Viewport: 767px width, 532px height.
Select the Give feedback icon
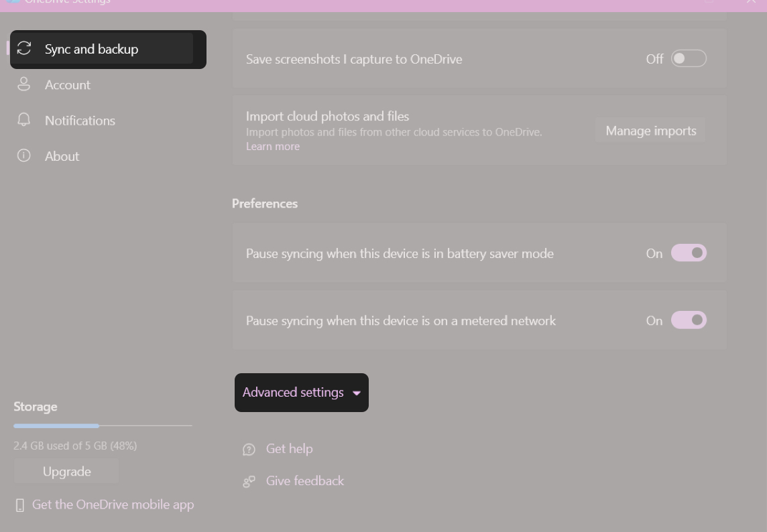coord(249,481)
